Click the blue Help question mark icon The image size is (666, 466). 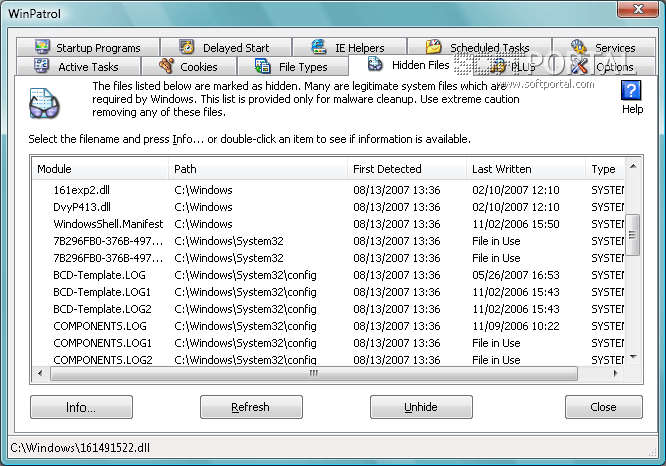click(x=631, y=90)
